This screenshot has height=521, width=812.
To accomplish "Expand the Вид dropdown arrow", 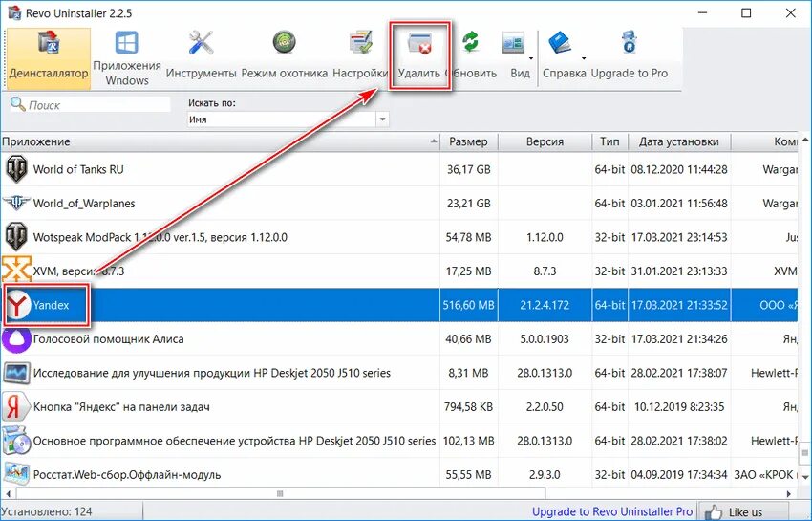I will click(x=532, y=58).
